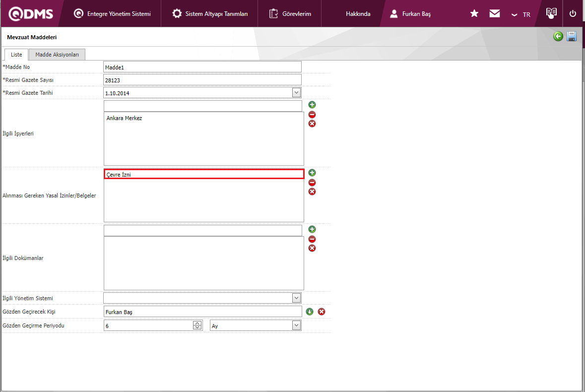Clear all İlgili Dokümanlar items
The image size is (585, 392).
pos(312,248)
